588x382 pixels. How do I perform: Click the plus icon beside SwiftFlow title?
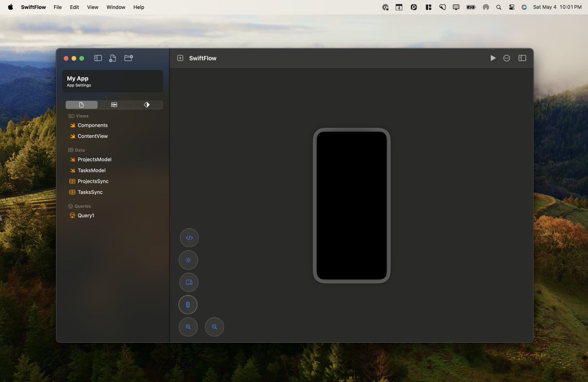coord(180,58)
